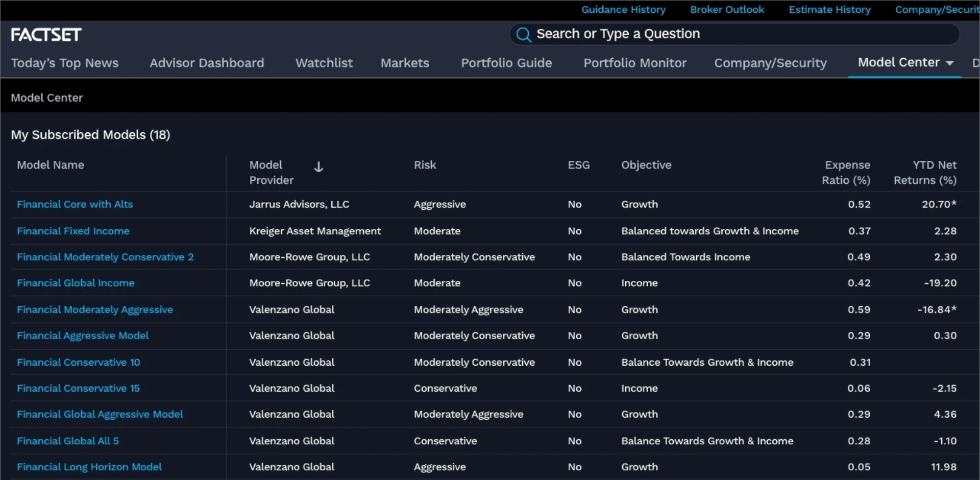Viewport: 980px width, 480px height.
Task: Click the descending sort arrow on Model Provider
Action: point(318,166)
